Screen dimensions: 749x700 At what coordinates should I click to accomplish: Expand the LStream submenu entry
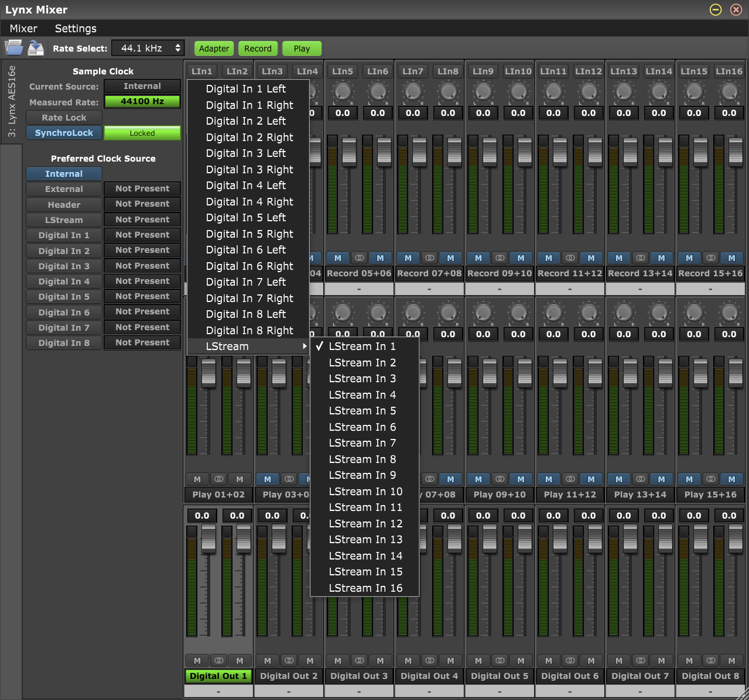click(x=248, y=346)
